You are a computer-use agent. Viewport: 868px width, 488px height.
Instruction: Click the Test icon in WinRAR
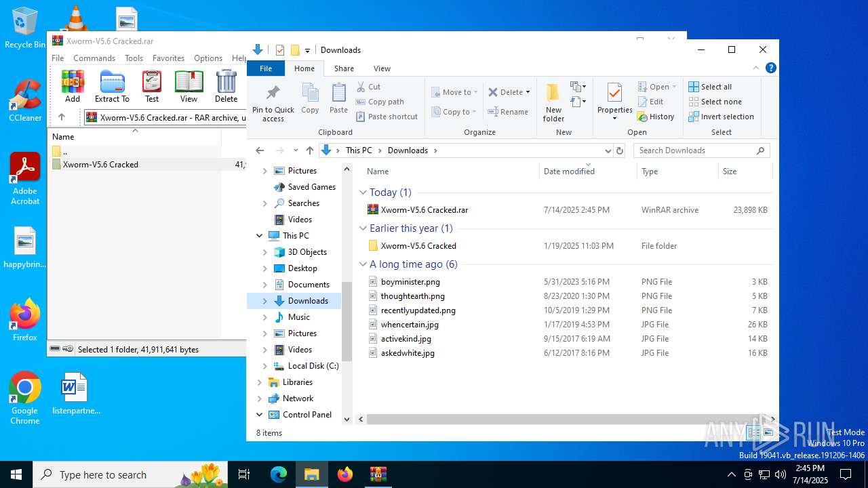point(152,86)
